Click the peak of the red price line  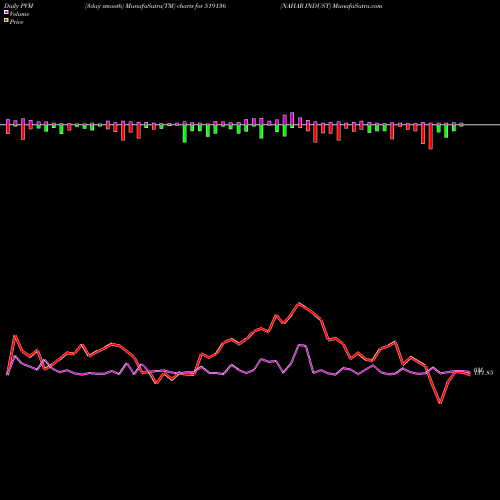click(299, 303)
